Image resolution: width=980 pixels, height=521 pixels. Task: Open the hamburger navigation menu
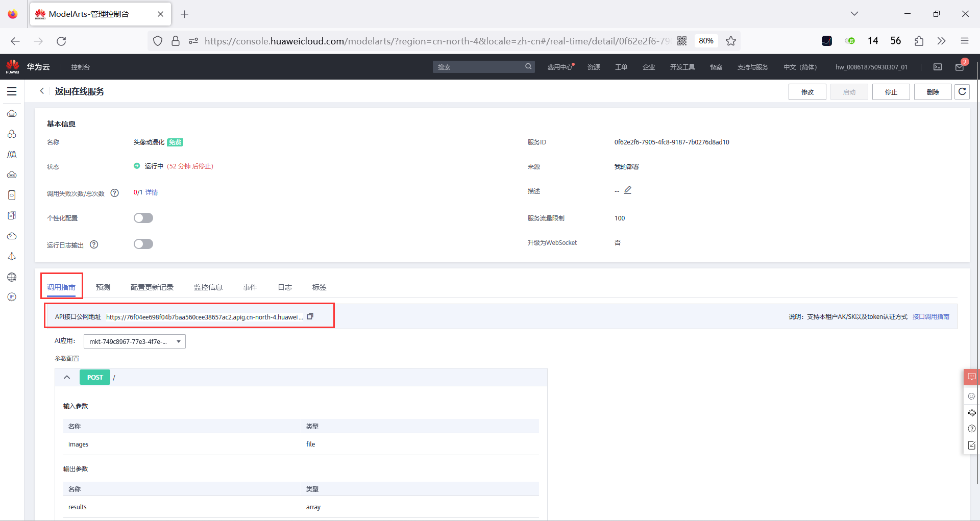click(x=12, y=91)
